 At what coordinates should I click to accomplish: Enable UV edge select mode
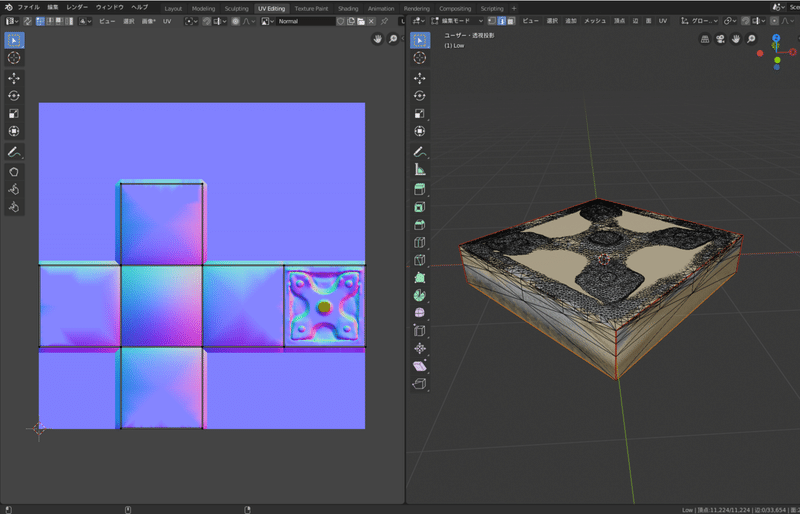50,21
